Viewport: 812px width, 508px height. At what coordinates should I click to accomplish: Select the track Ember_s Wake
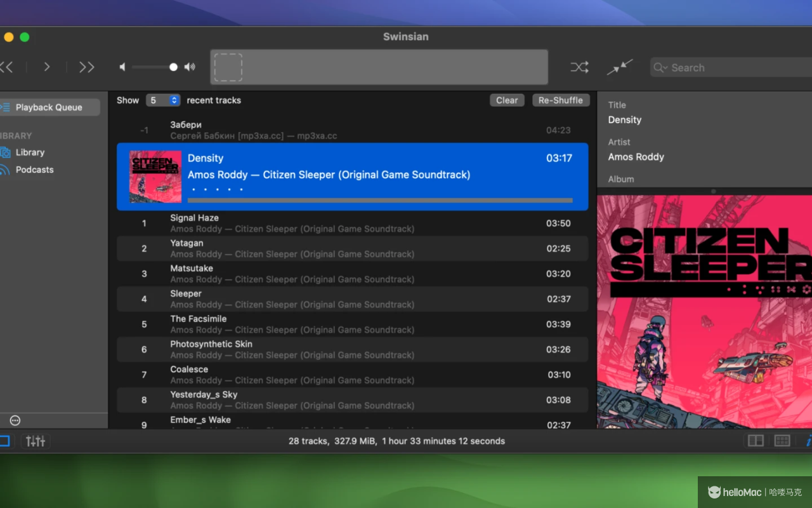[x=353, y=421]
